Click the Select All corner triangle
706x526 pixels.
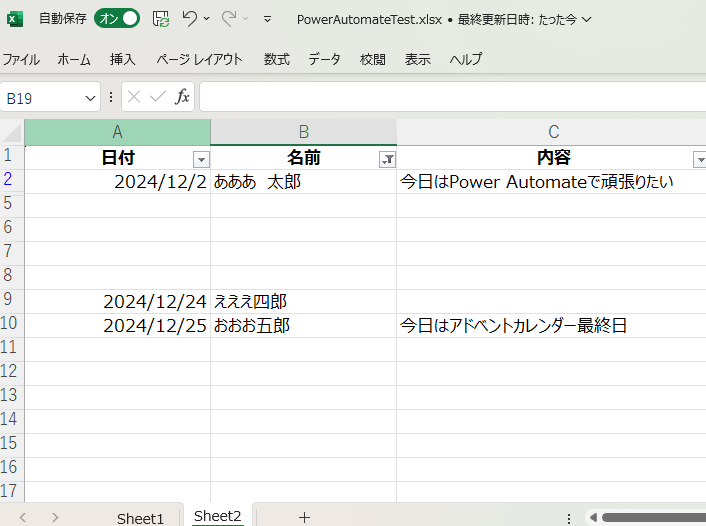12,132
